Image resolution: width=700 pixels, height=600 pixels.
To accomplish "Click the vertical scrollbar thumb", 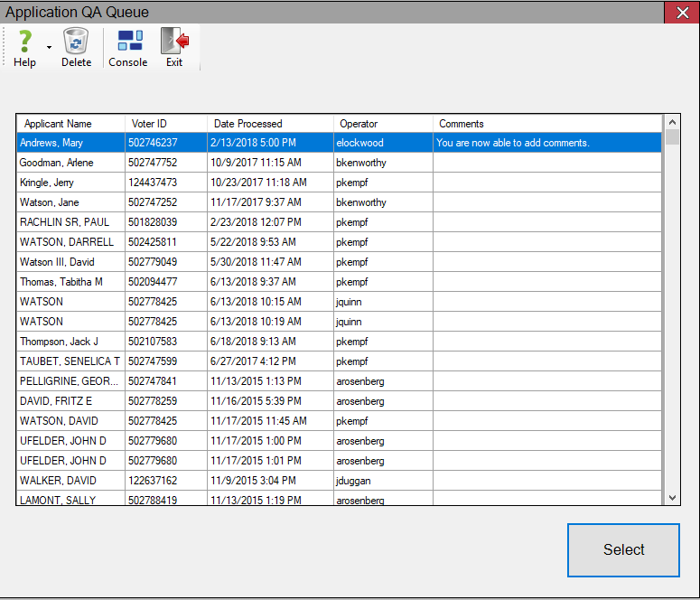I will click(x=672, y=136).
